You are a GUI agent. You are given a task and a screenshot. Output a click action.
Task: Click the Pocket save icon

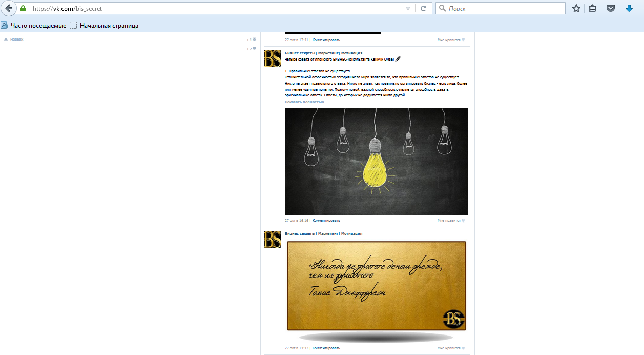[x=610, y=8]
